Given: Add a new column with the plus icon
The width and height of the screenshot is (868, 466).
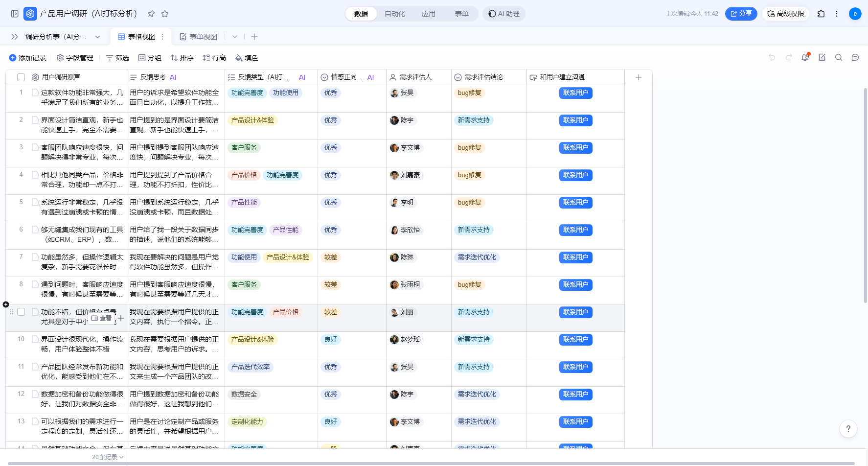Looking at the screenshot, I should click(638, 77).
